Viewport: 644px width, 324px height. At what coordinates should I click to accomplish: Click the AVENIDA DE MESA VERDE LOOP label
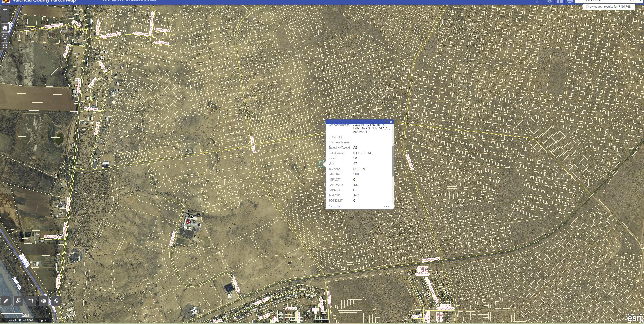coord(423,271)
